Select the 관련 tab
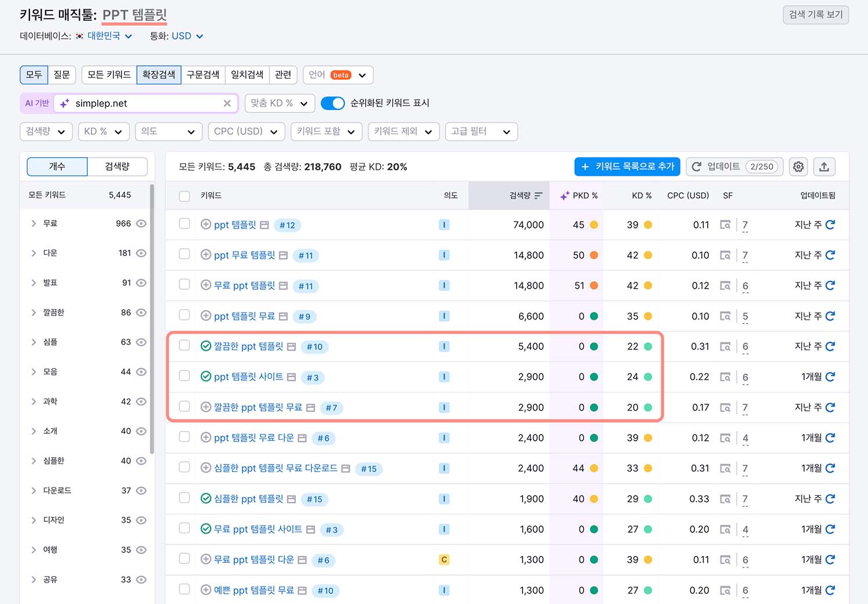 [283, 75]
